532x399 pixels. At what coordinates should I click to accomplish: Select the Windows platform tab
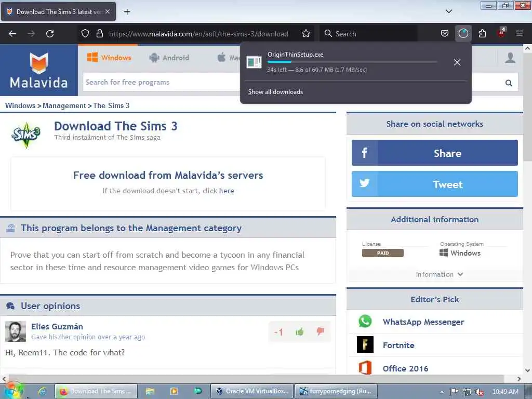coord(109,58)
